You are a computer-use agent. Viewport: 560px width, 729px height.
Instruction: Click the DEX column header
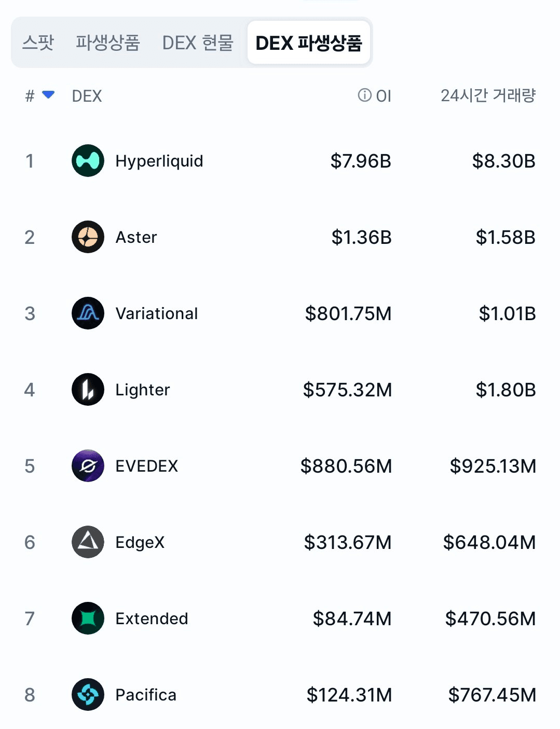[x=87, y=96]
